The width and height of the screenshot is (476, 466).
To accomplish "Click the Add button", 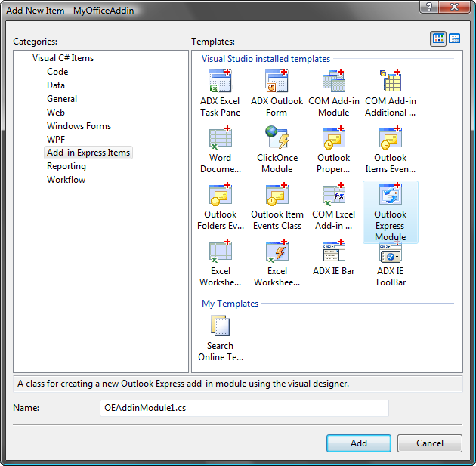I will pos(359,443).
